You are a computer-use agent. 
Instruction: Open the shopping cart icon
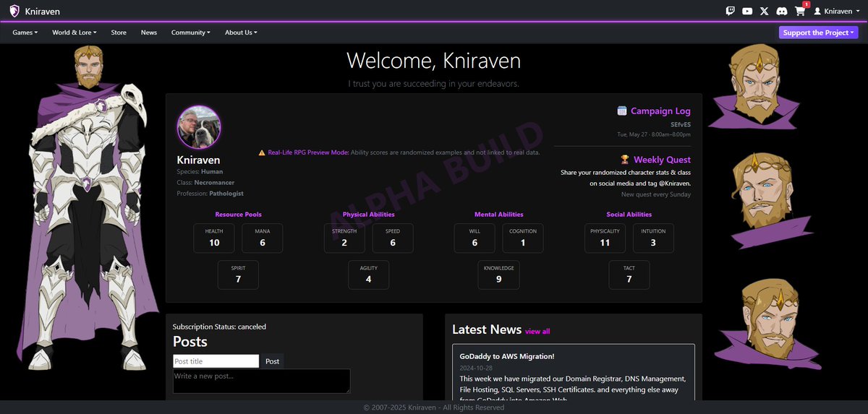(799, 11)
